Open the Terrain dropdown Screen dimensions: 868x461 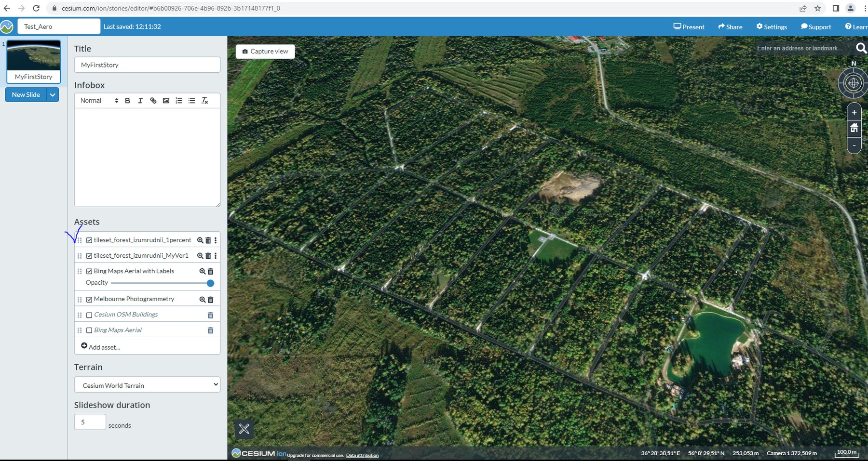pyautogui.click(x=147, y=385)
